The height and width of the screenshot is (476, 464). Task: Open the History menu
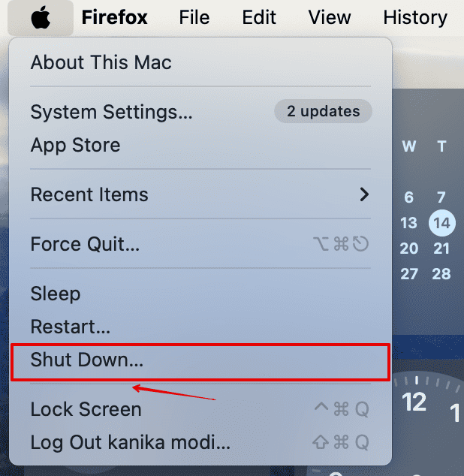pos(415,17)
